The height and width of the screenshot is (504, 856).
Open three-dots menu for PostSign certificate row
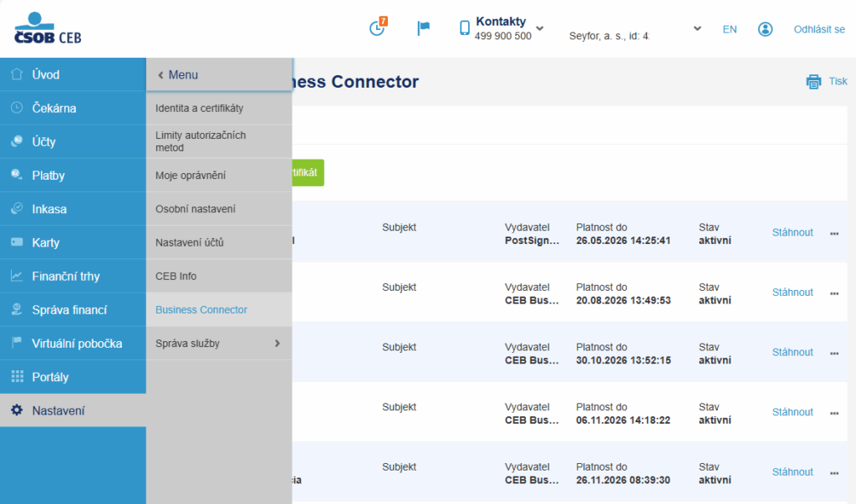tap(833, 233)
